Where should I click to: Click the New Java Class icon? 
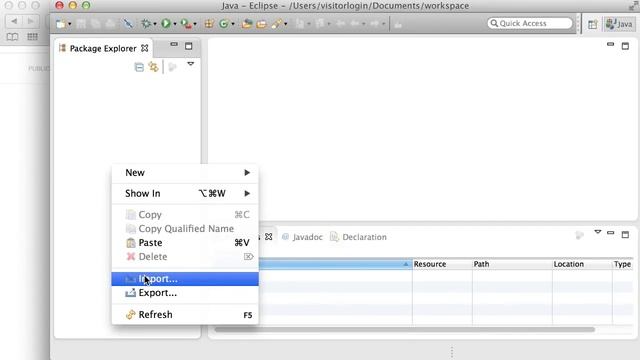point(223,24)
